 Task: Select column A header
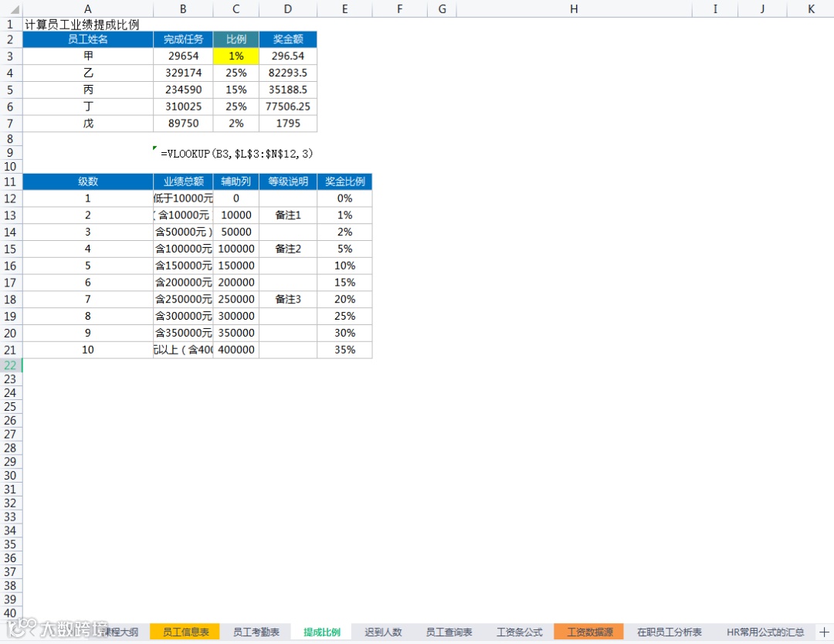point(88,9)
